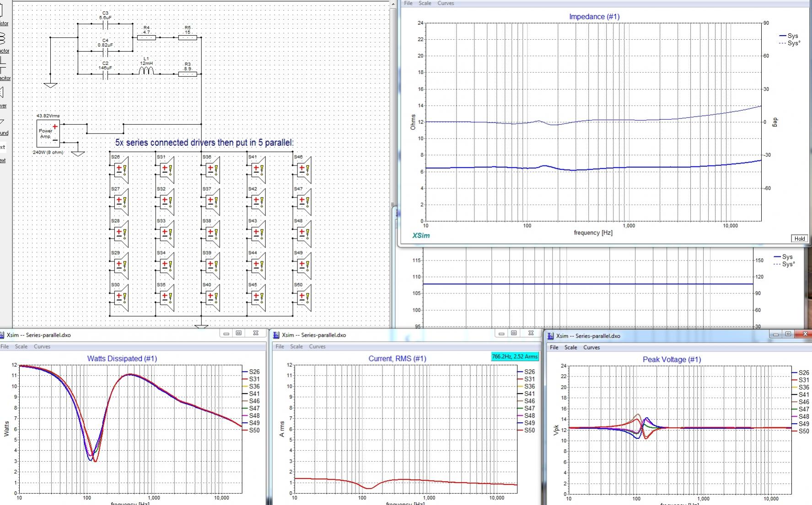Select driver S31 in the array
This screenshot has height=505, width=812.
(x=167, y=169)
